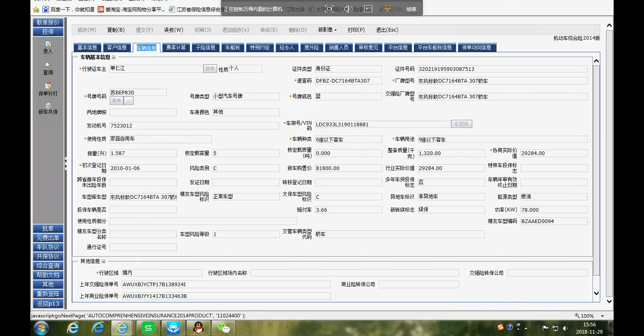
Task: Click the Sogou input method tray icon
Action: point(501,327)
